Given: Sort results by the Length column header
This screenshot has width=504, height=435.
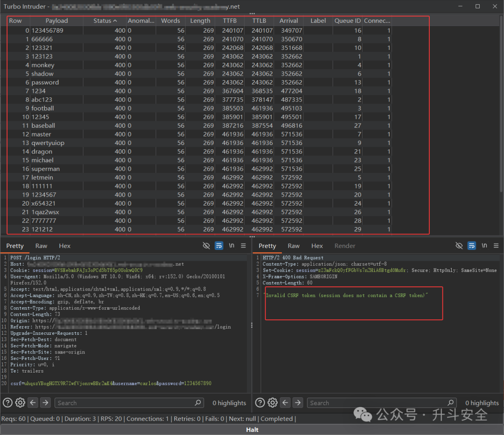Looking at the screenshot, I should (x=200, y=21).
